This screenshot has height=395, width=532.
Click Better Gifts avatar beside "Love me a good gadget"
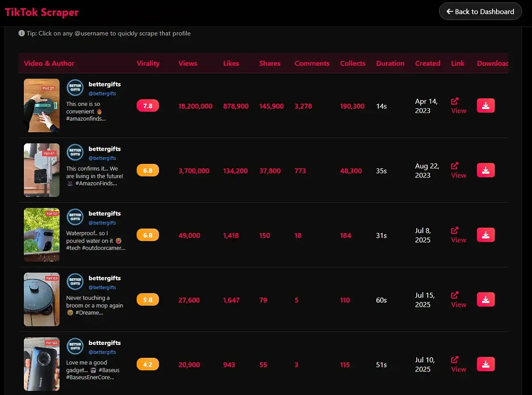click(75, 347)
